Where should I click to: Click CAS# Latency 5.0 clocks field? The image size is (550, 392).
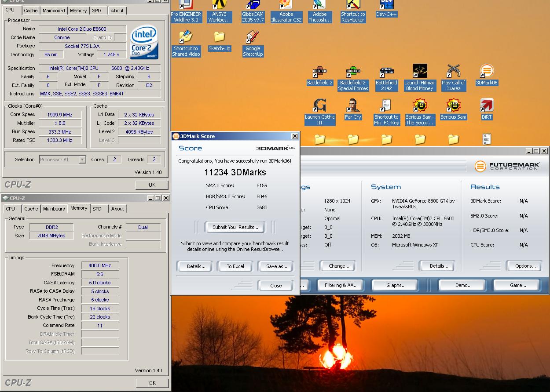tap(100, 283)
